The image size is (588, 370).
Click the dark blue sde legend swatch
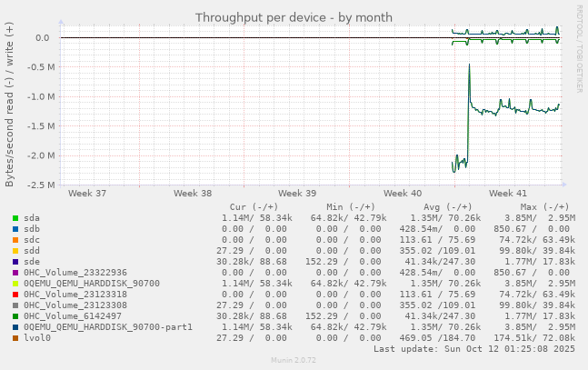[x=15, y=262]
